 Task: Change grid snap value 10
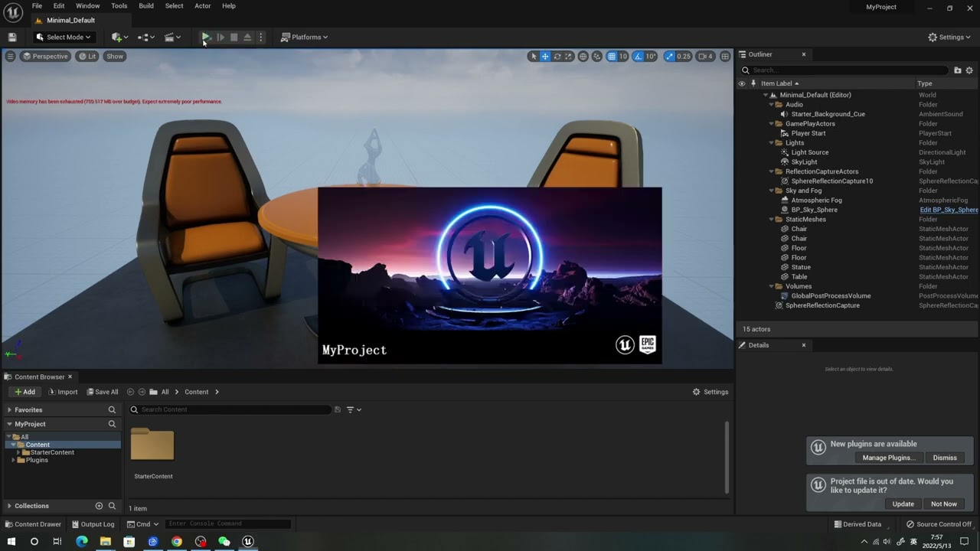tap(623, 56)
